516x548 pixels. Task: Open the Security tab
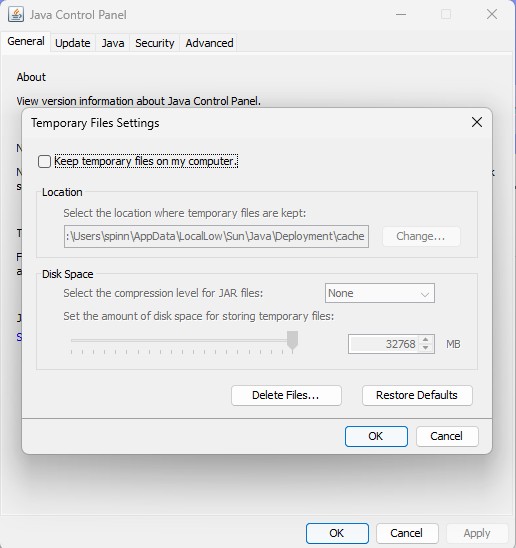point(155,43)
